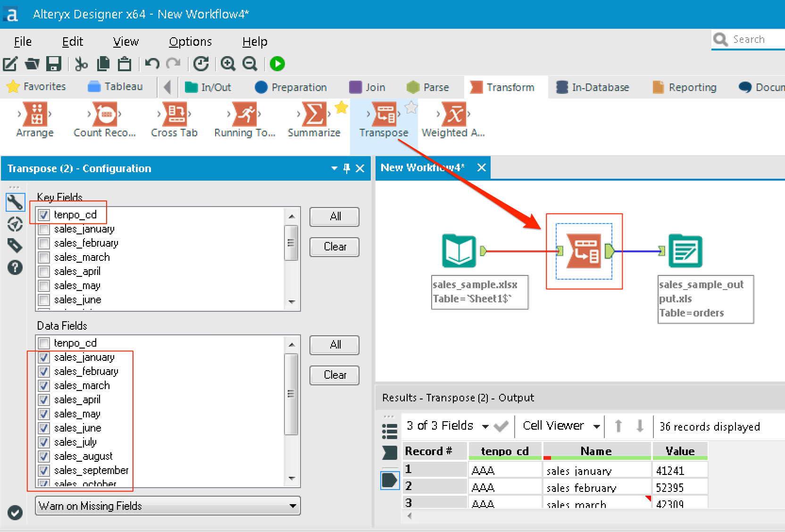Select the Transpose node on the canvas
785x532 pixels.
584,251
